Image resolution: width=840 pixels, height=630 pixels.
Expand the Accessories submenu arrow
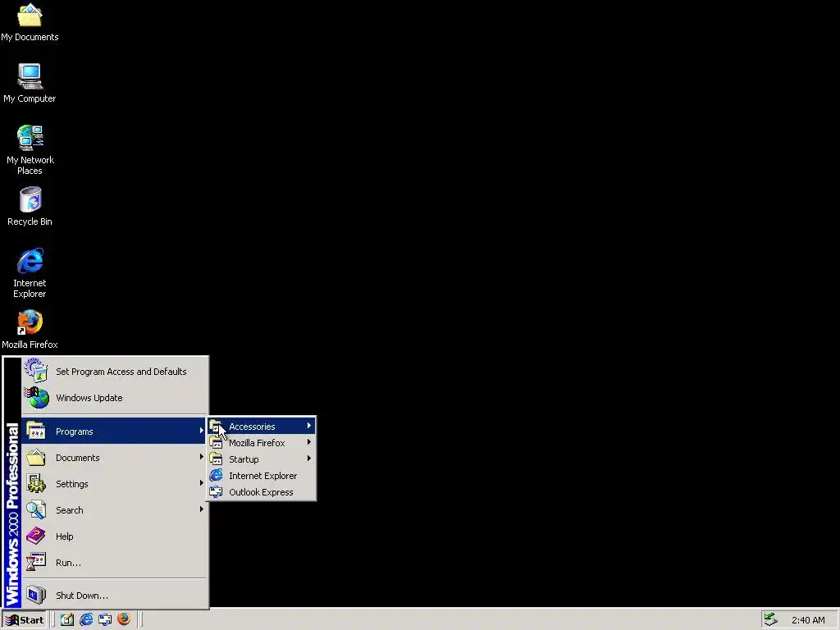click(309, 426)
